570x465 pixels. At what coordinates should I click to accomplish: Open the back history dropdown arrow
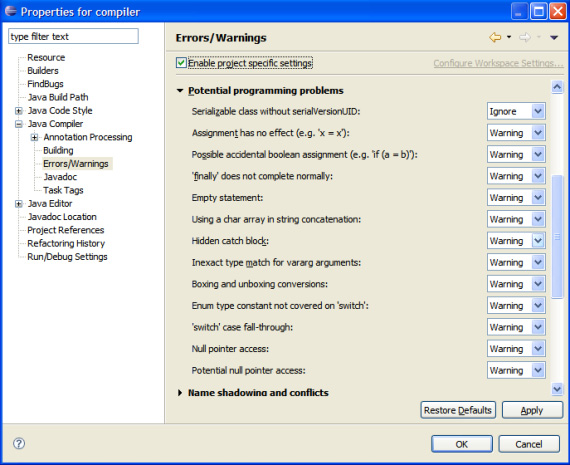point(509,37)
